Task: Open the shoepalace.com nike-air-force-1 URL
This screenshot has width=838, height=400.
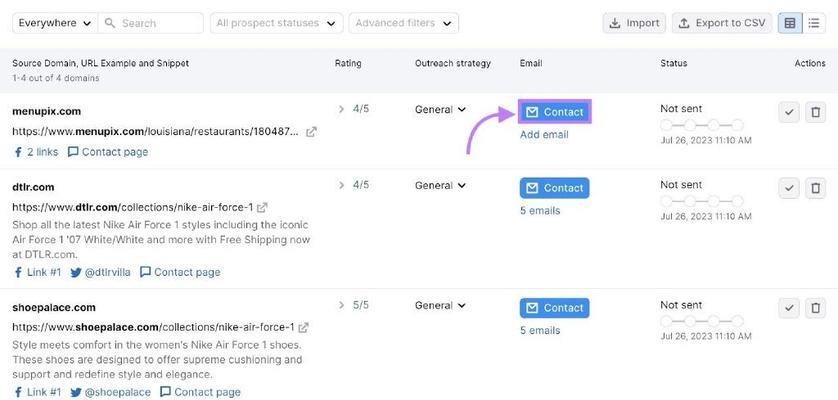Action: click(153, 327)
